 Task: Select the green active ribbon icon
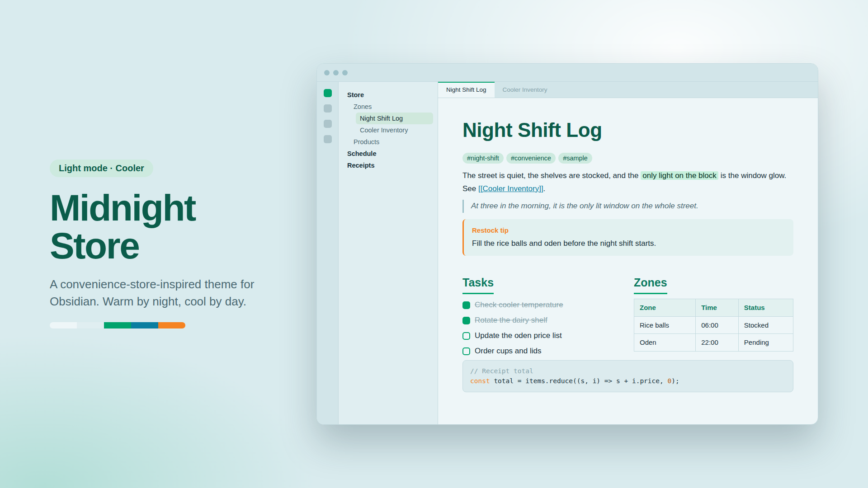[328, 93]
